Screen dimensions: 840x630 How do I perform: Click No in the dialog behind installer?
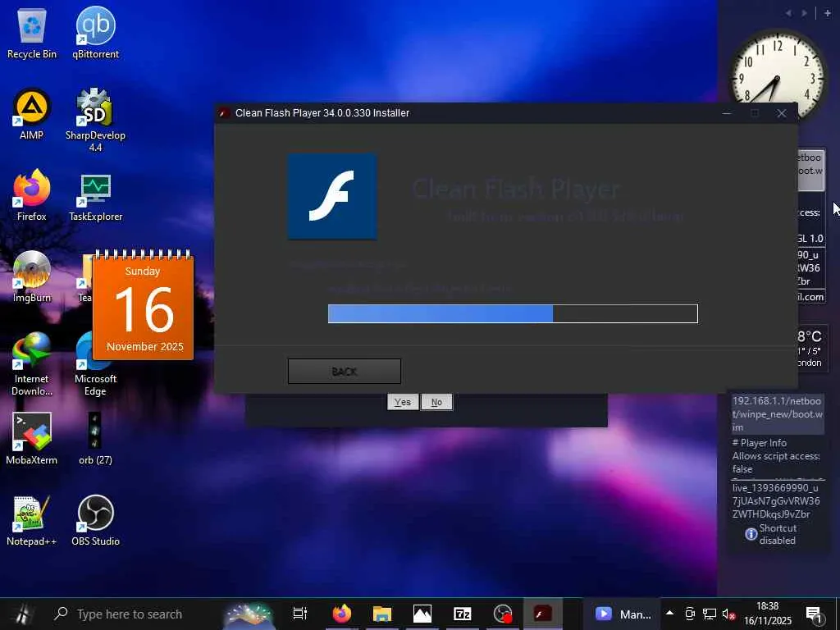pos(436,402)
